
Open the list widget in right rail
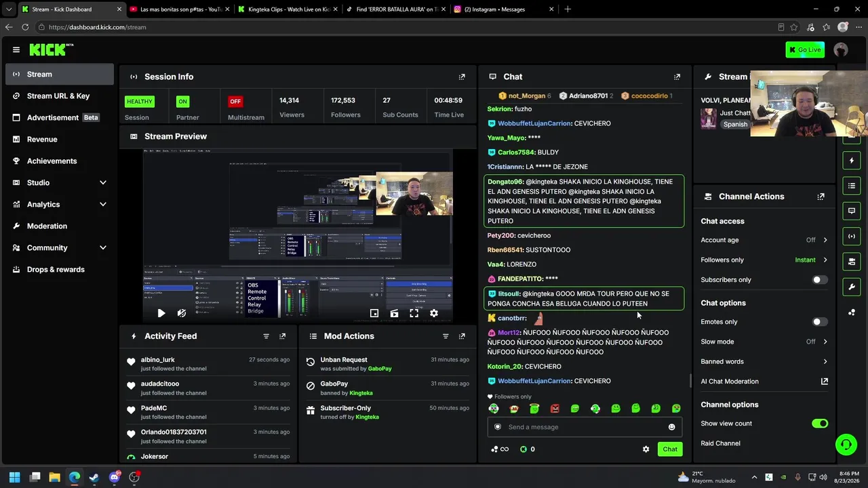[852, 186]
